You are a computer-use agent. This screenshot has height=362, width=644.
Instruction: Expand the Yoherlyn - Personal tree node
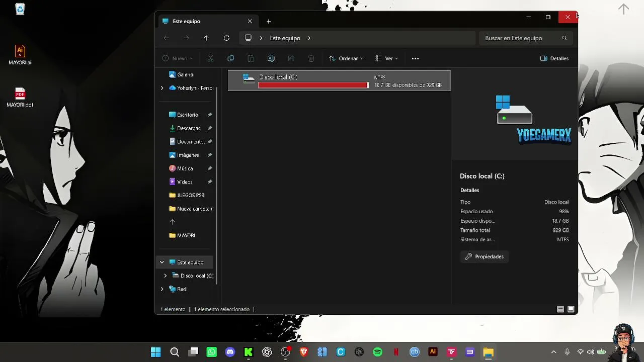point(162,88)
